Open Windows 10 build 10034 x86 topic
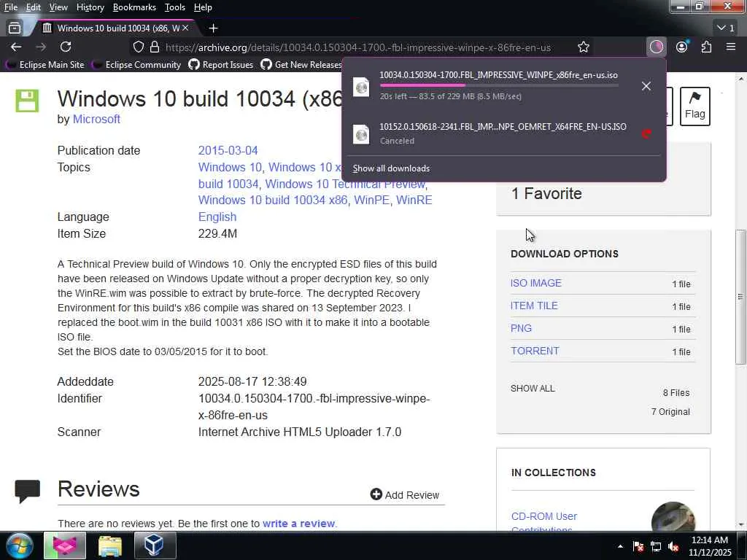Image resolution: width=747 pixels, height=560 pixels. pyautogui.click(x=273, y=200)
